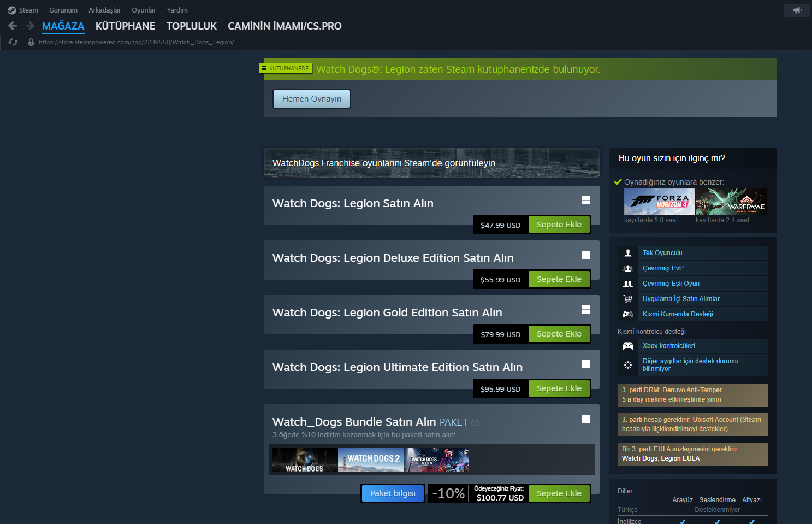This screenshot has height=524, width=812.
Task: Open the first Watch Dogs bundle thumbnail
Action: coord(305,460)
